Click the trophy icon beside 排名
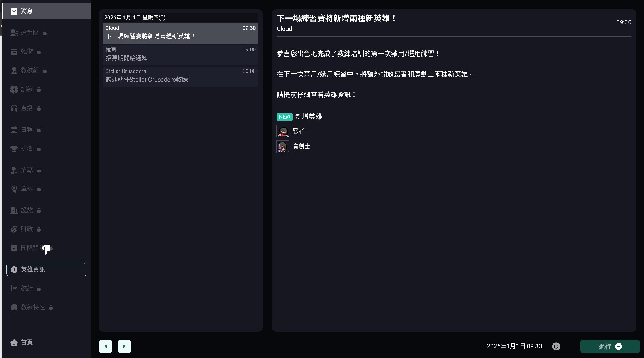Image resolution: width=644 pixels, height=358 pixels. (x=14, y=149)
